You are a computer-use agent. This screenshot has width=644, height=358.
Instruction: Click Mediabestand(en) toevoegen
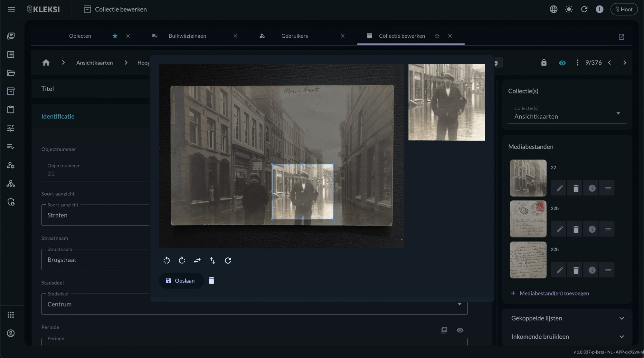pos(550,293)
